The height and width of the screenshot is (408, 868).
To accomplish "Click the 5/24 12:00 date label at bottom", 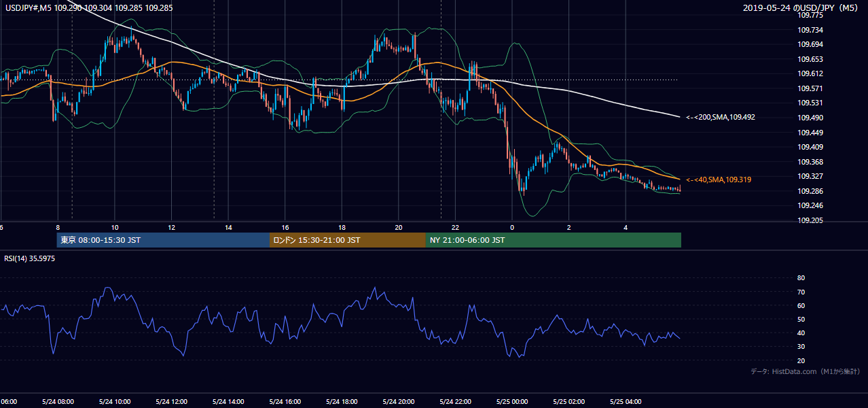I will coord(172,401).
